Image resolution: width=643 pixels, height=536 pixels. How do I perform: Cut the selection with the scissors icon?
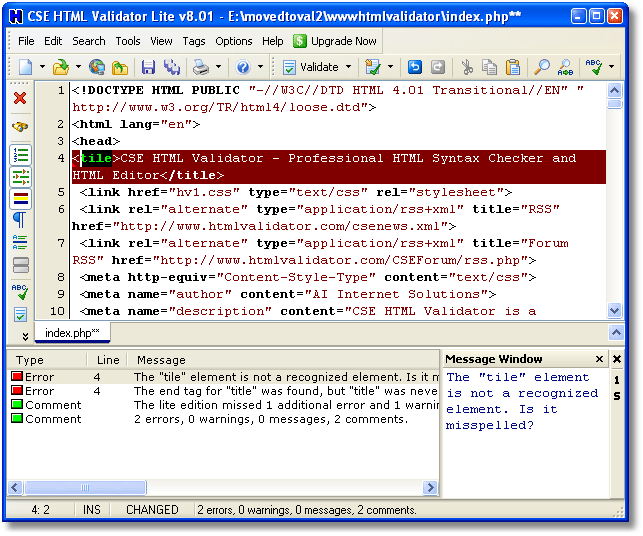[467, 67]
